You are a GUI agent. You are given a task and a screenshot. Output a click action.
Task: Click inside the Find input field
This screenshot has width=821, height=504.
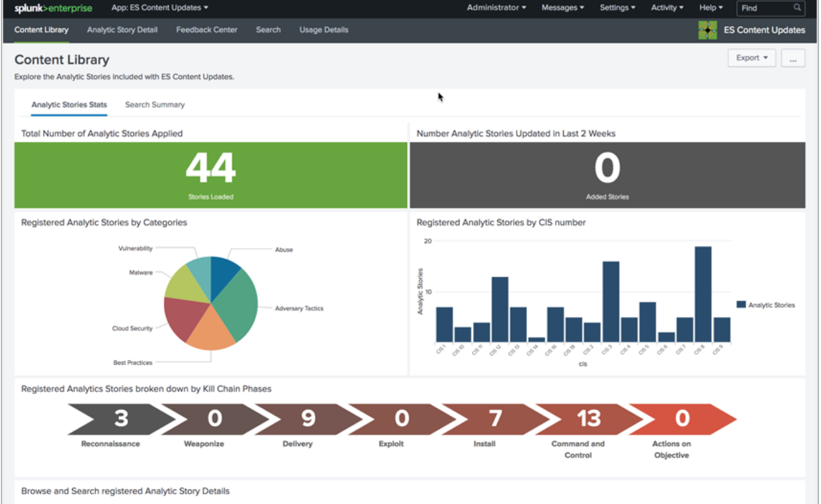tap(764, 8)
